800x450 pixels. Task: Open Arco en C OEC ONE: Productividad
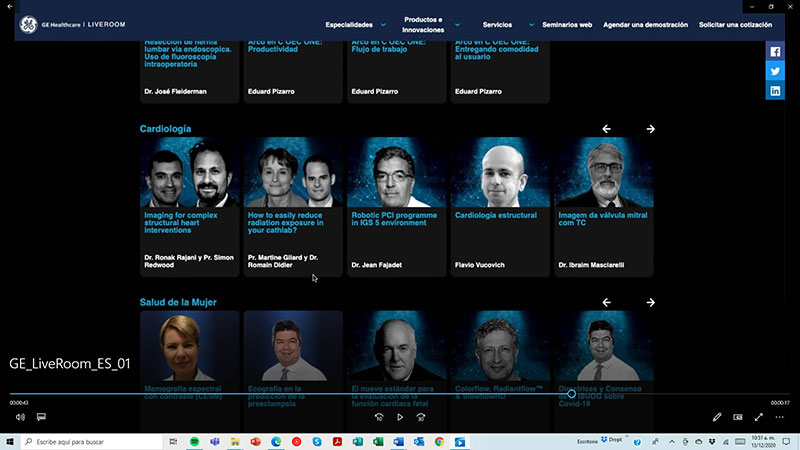point(293,72)
